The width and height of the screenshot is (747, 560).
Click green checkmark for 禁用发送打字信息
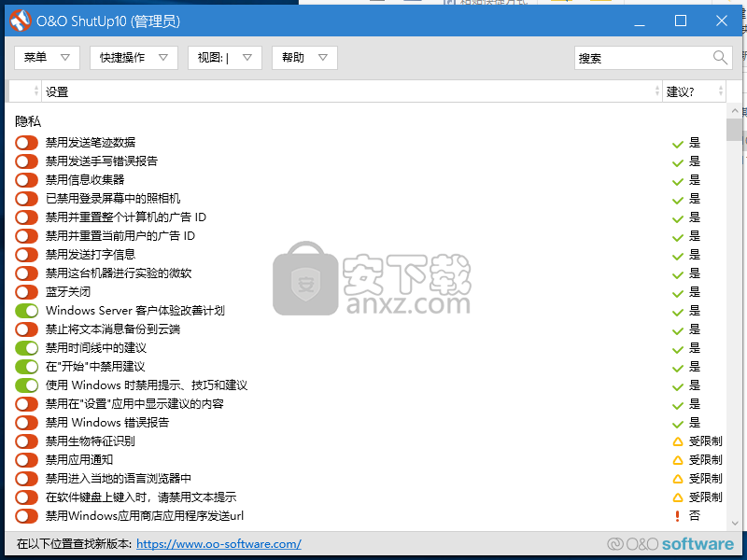(x=678, y=255)
